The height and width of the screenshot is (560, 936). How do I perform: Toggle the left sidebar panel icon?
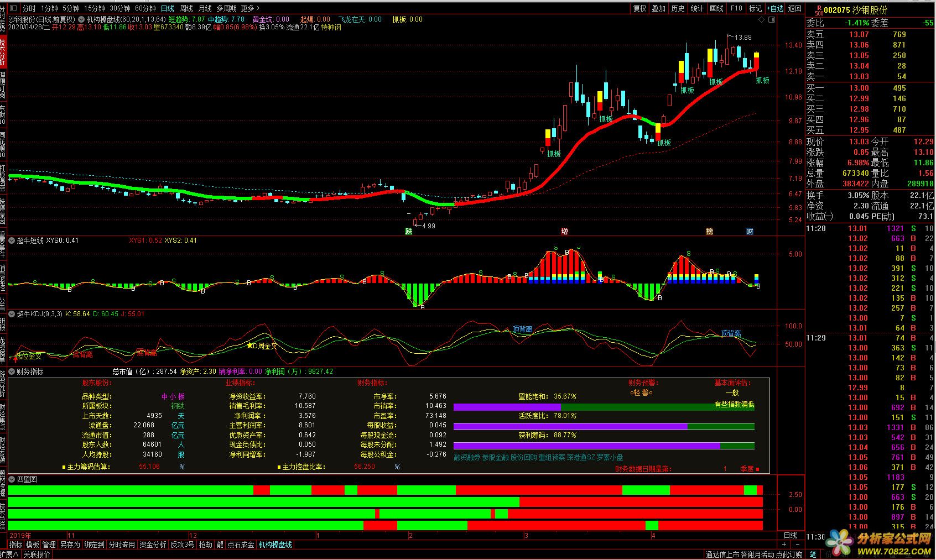(x=13, y=8)
